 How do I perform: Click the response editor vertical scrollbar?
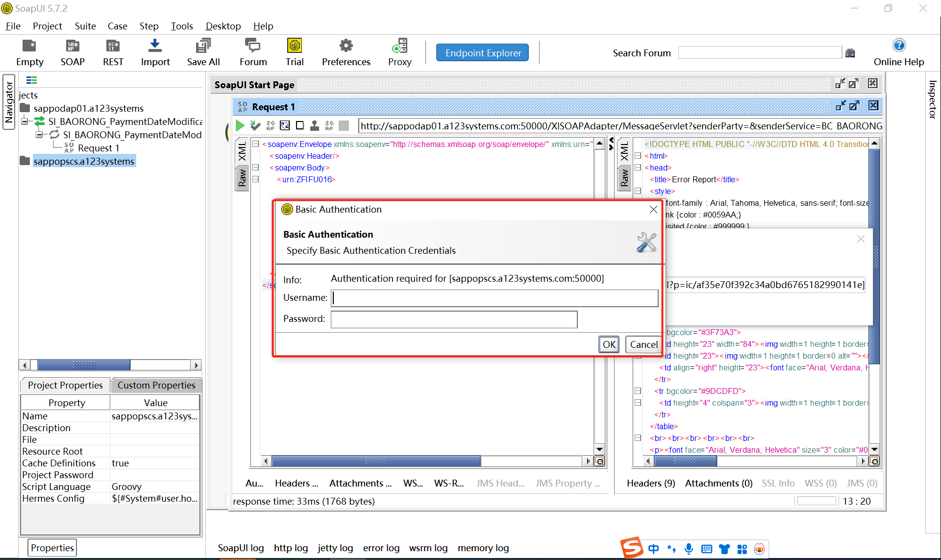(874, 257)
